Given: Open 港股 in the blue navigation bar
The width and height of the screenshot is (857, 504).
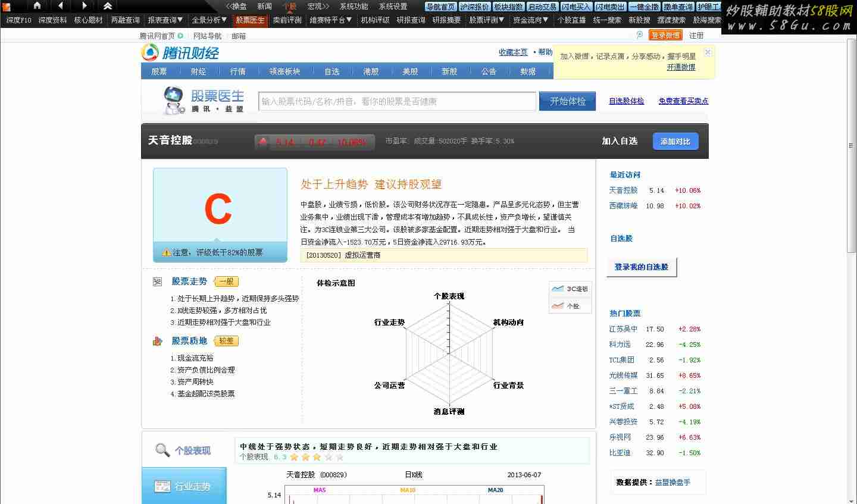Looking at the screenshot, I should click(371, 71).
